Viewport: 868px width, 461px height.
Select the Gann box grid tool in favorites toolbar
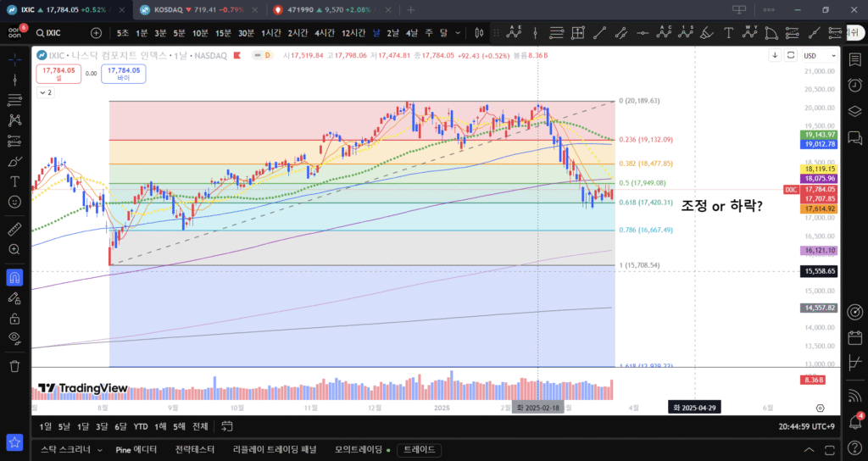click(x=578, y=33)
